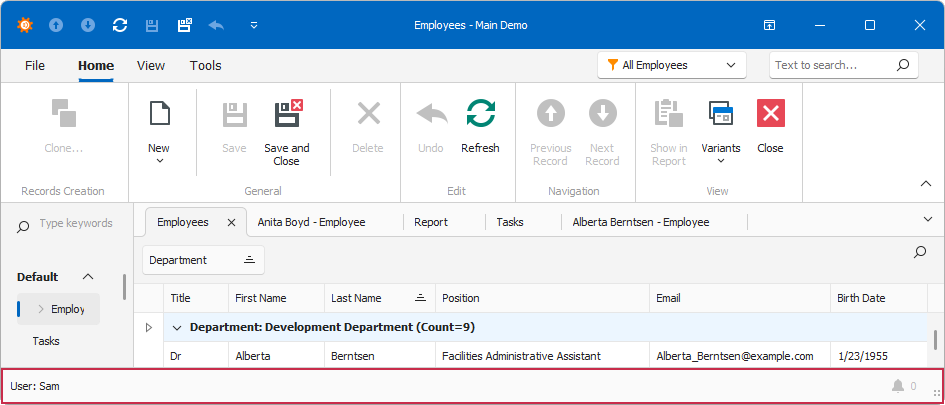Open the View ribbon tab
Screen dimensions: 945x405
(x=151, y=66)
